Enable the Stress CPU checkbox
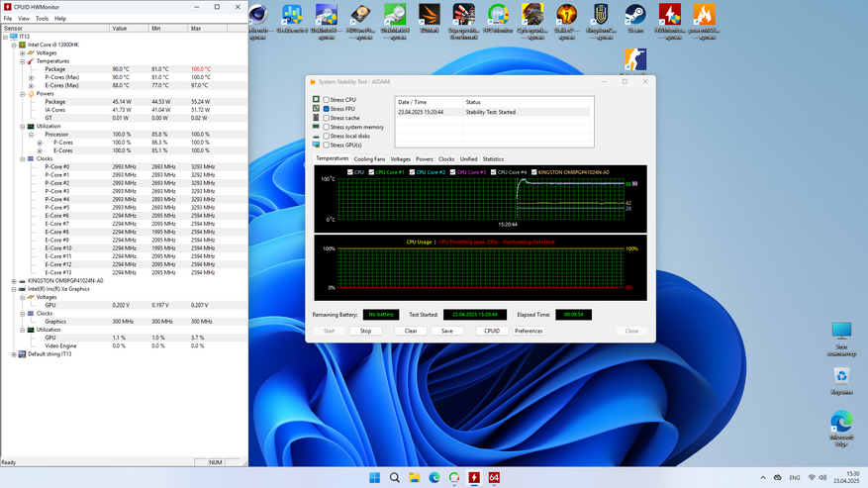The image size is (868, 488). (x=327, y=100)
